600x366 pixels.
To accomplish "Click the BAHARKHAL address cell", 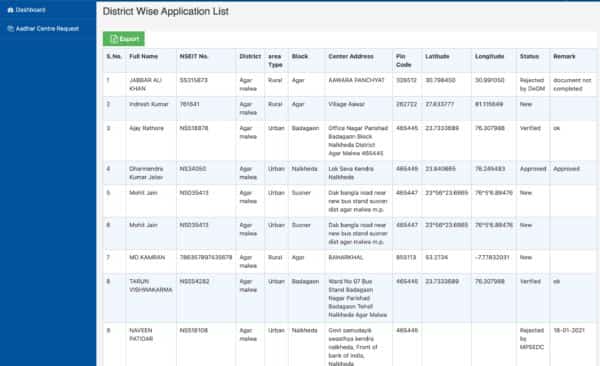I will tap(346, 258).
